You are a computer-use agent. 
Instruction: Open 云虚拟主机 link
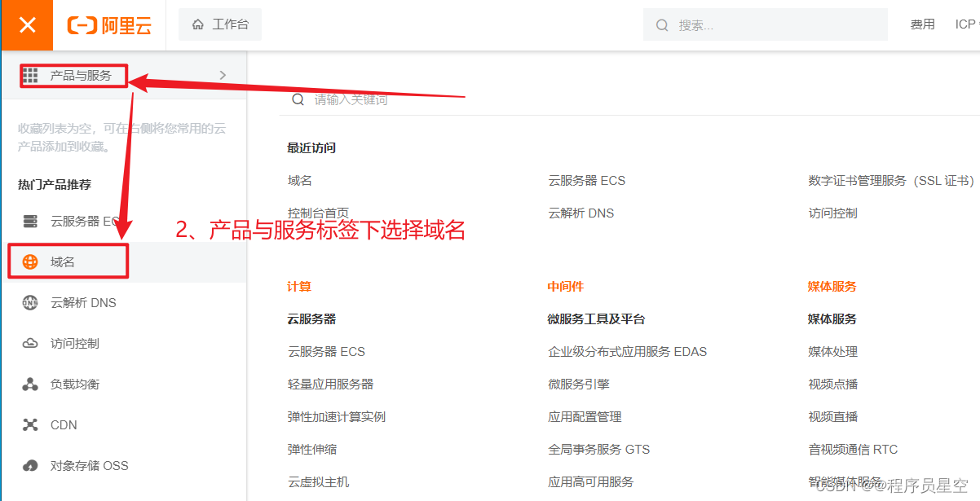pyautogui.click(x=318, y=481)
